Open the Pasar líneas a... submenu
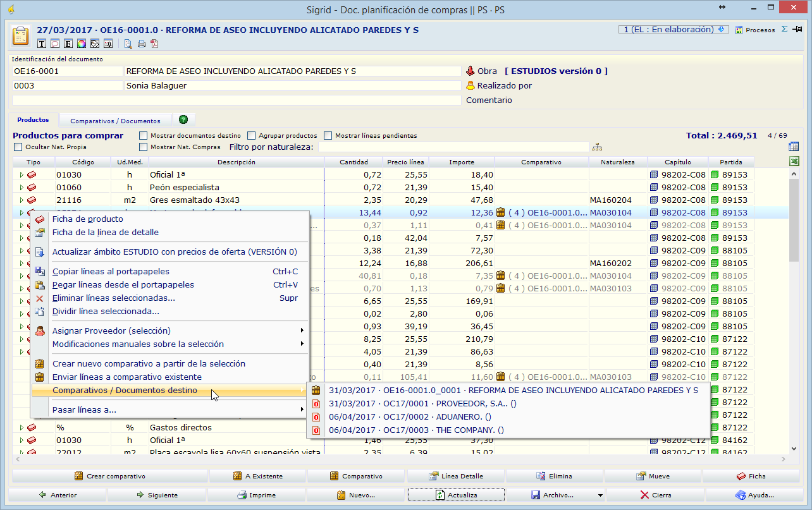 pyautogui.click(x=170, y=410)
